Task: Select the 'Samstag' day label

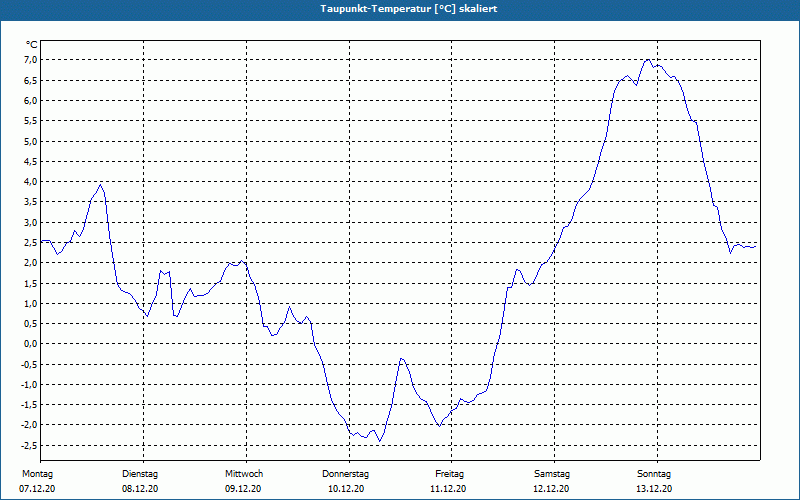Action: point(552,474)
